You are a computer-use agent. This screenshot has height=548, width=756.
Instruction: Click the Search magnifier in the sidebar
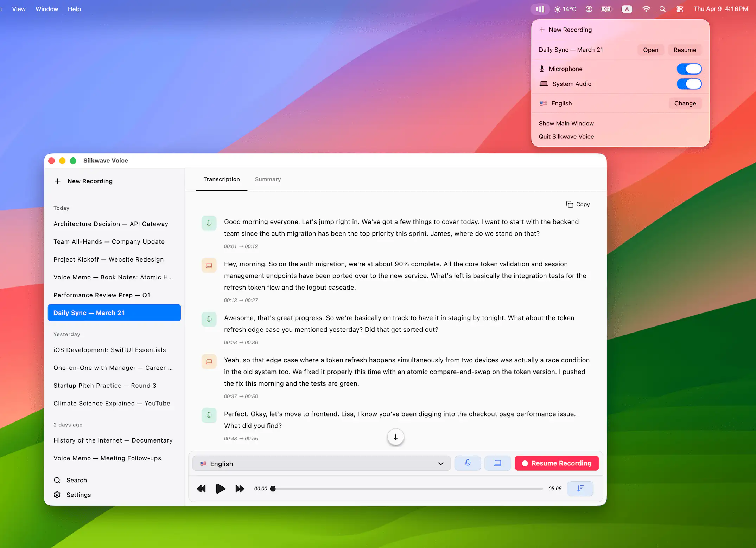pyautogui.click(x=57, y=480)
